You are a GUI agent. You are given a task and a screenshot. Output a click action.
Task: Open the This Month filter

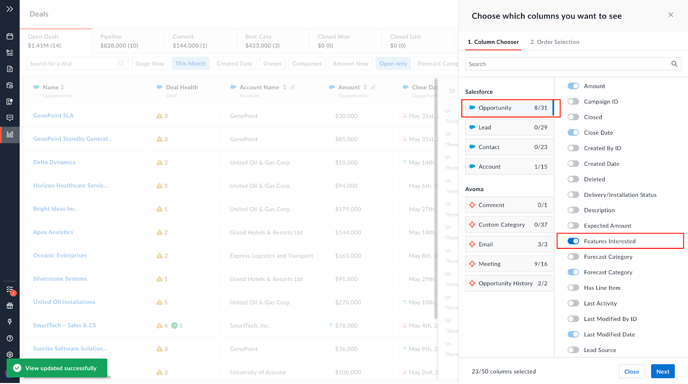190,64
